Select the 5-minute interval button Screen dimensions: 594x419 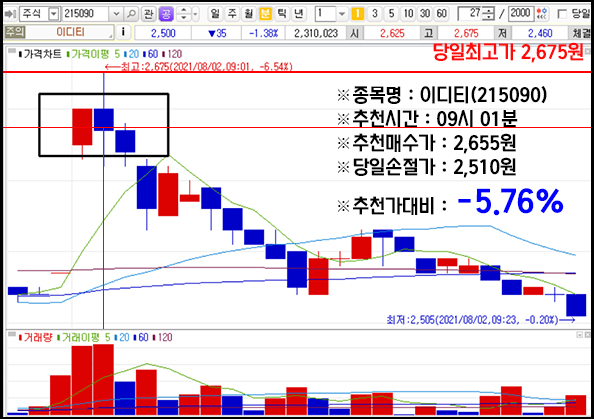[391, 14]
